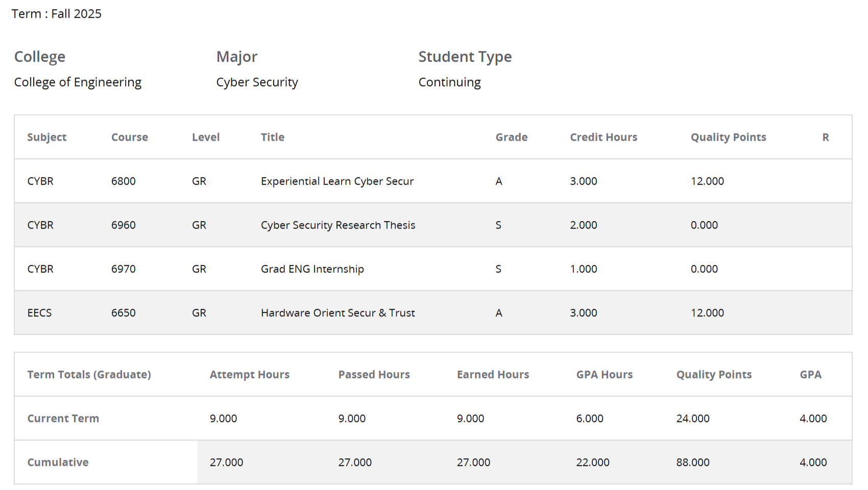Viewport: 868px width, 490px height.
Task: Click the Hardware Orient Secur & Trust title
Action: click(337, 313)
